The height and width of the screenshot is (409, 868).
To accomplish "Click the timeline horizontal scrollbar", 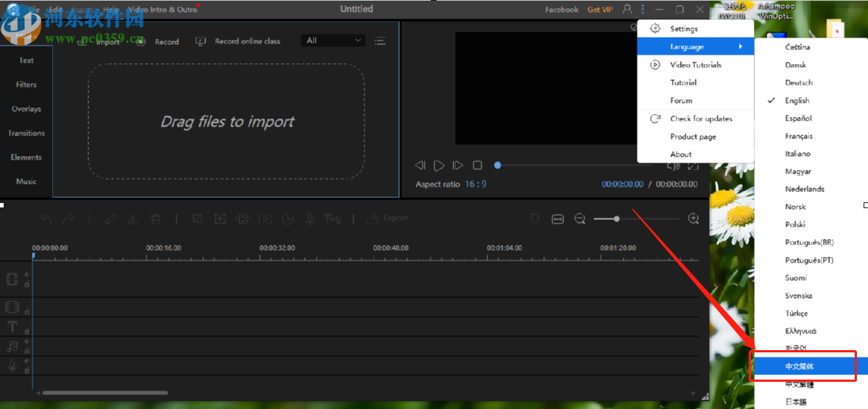I will click(x=105, y=393).
